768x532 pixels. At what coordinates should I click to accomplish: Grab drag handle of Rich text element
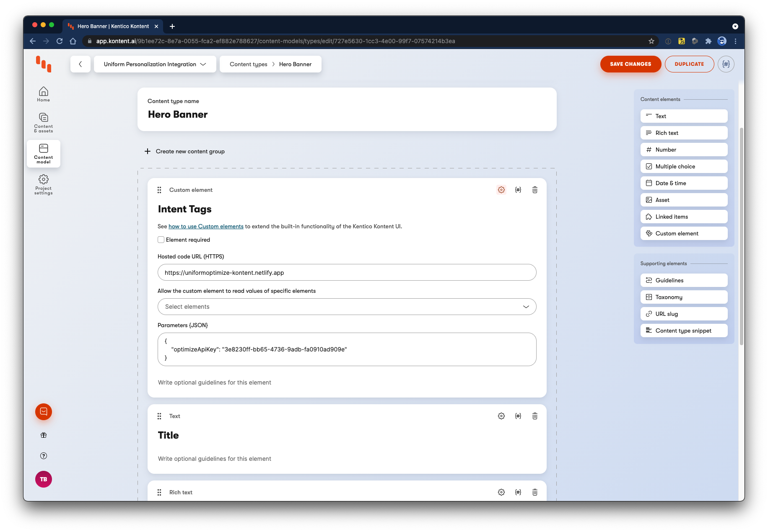click(159, 493)
